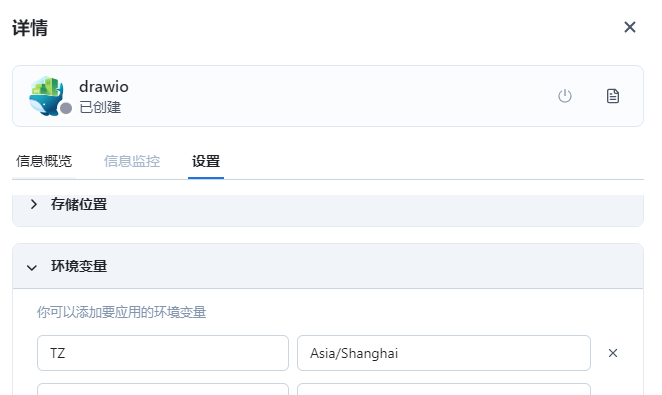
Task: Click the 存储位置 section header label
Action: [79, 204]
